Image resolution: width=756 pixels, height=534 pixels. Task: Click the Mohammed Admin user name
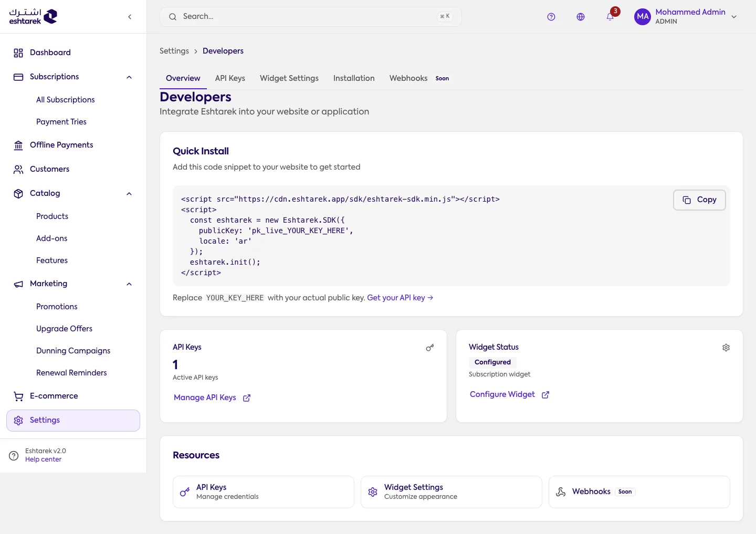[x=690, y=12]
